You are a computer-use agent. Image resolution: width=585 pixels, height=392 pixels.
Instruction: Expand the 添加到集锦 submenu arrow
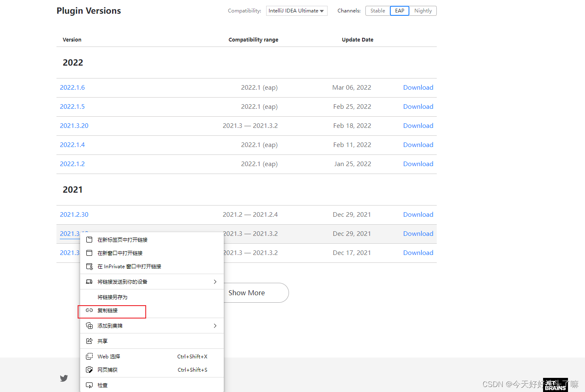coord(215,326)
